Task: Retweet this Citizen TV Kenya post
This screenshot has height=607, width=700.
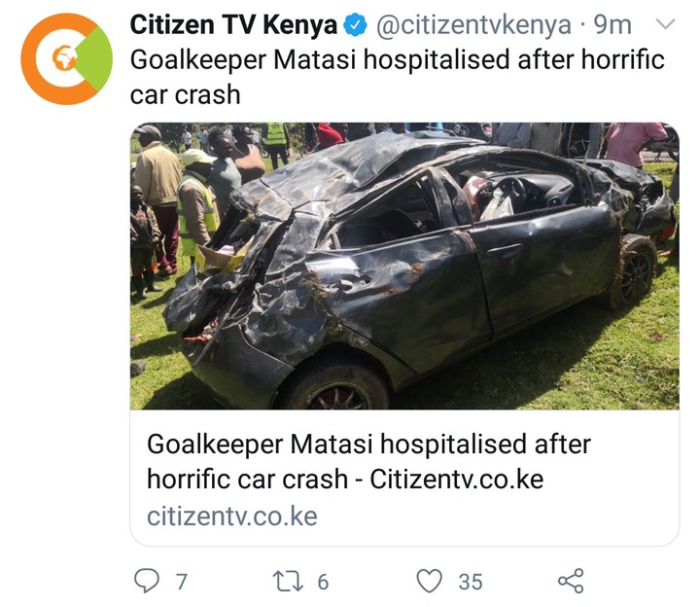Action: point(288,581)
